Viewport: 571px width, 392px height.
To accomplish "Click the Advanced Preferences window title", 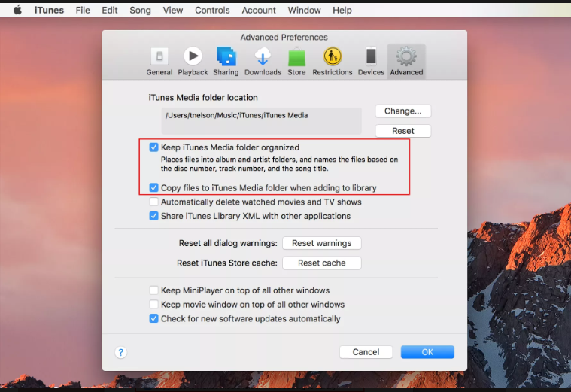I will tap(284, 37).
